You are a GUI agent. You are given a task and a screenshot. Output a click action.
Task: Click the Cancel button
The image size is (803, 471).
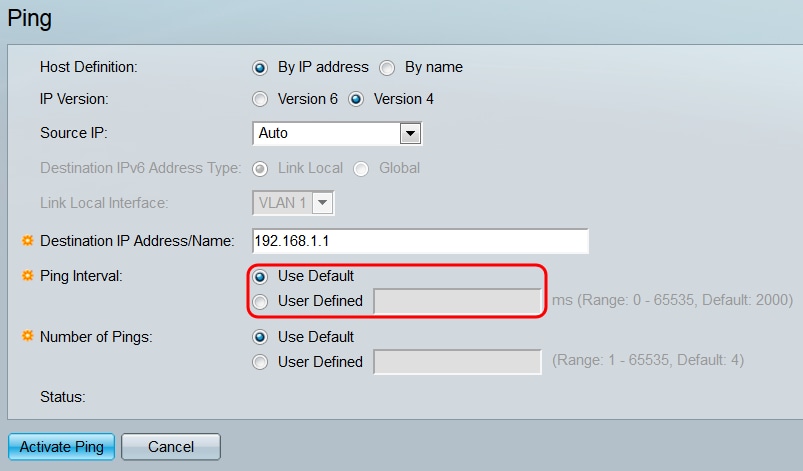[x=171, y=447]
